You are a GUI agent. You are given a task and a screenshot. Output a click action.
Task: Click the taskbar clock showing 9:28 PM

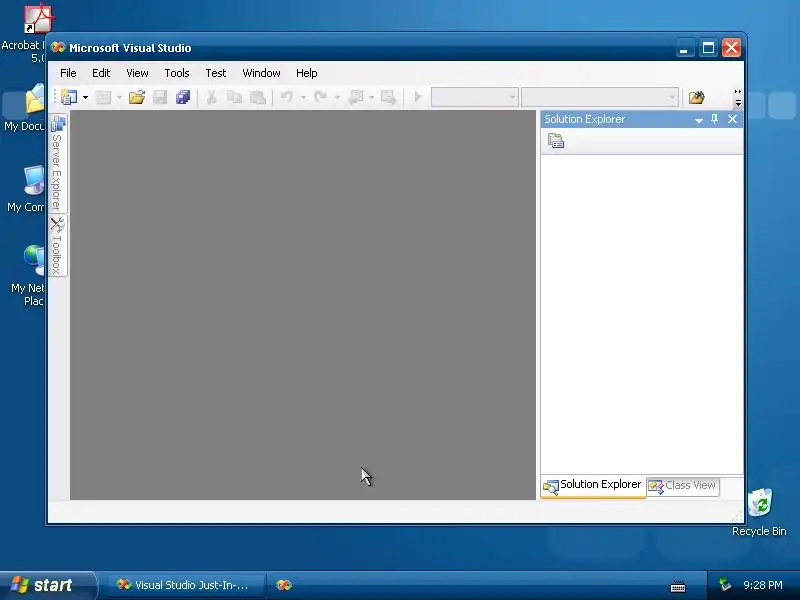click(763, 585)
